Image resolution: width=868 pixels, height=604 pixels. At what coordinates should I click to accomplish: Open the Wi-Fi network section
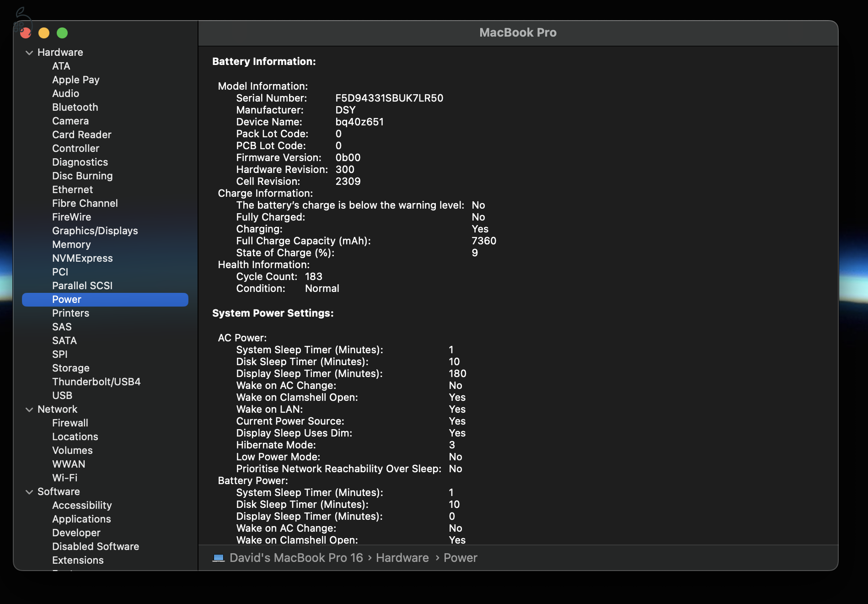point(64,478)
